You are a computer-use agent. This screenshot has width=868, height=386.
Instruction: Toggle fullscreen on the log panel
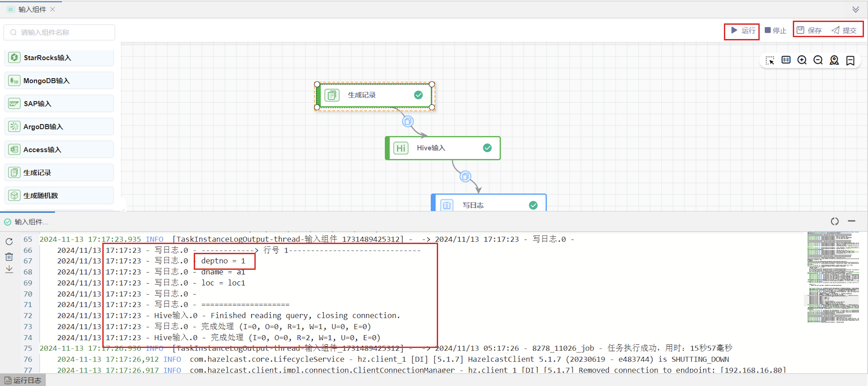click(x=835, y=221)
